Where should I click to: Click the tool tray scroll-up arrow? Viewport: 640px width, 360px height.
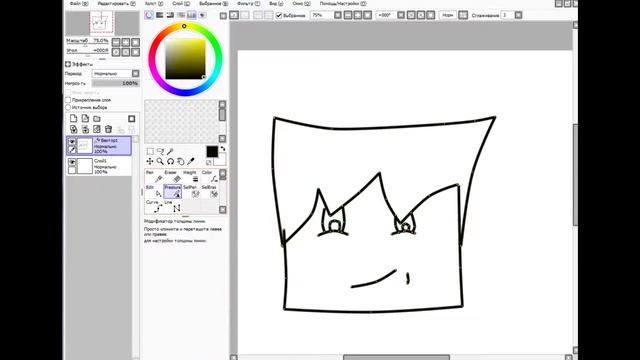tap(222, 174)
